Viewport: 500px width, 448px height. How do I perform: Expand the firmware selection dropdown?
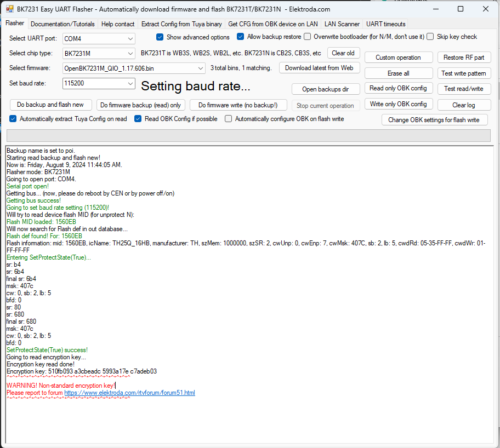[x=134, y=68]
